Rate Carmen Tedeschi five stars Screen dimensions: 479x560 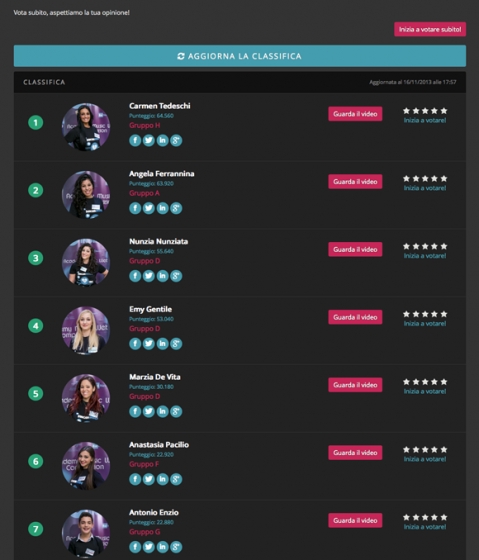coord(444,111)
